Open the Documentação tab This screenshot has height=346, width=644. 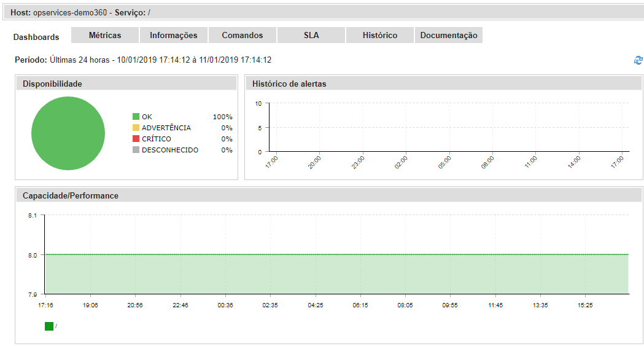tap(449, 36)
